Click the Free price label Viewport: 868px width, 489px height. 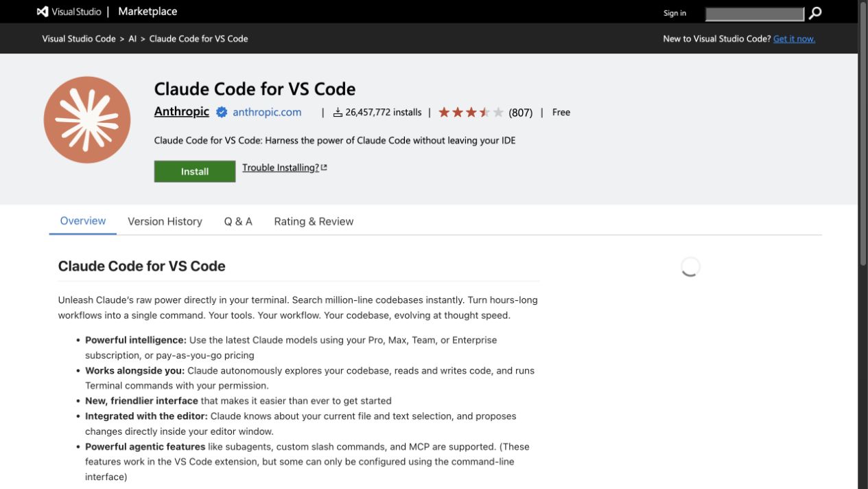(561, 112)
